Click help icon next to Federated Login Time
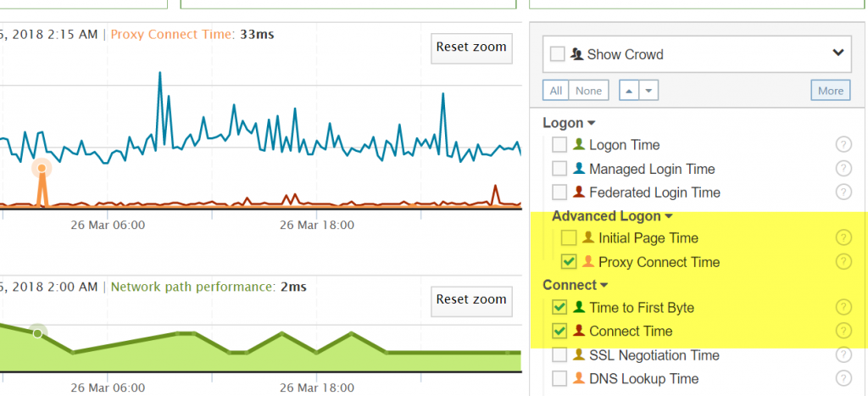The image size is (868, 396). click(843, 192)
